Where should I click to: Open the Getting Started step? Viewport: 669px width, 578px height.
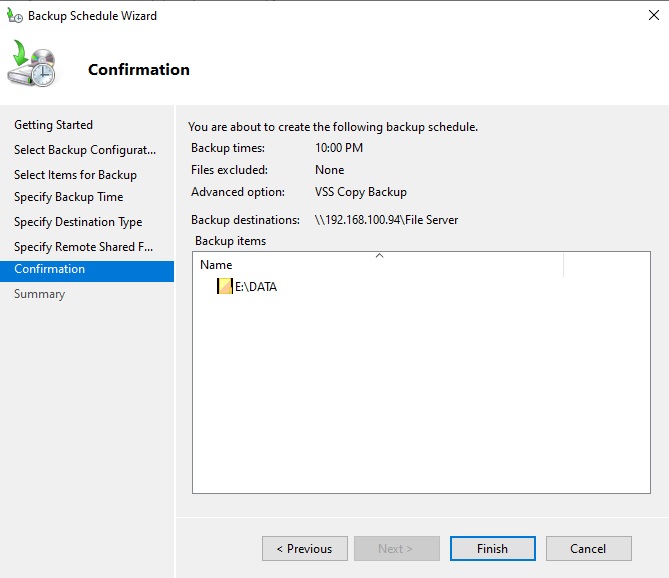pyautogui.click(x=53, y=125)
